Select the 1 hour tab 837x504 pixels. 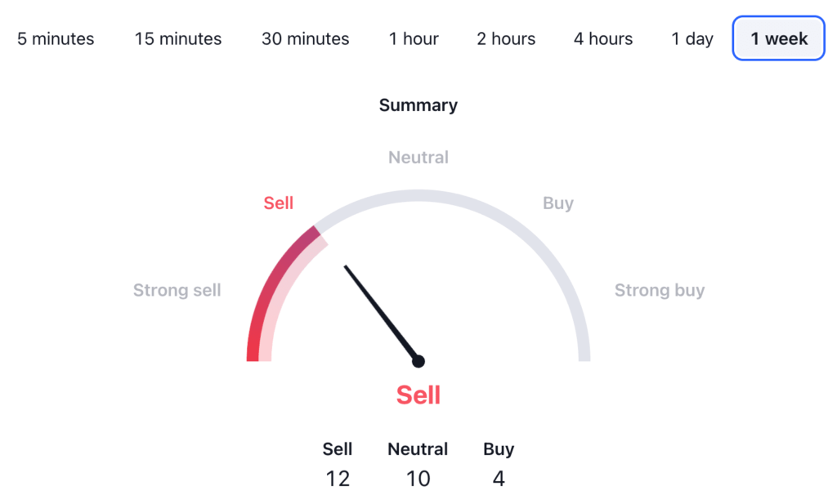[414, 38]
